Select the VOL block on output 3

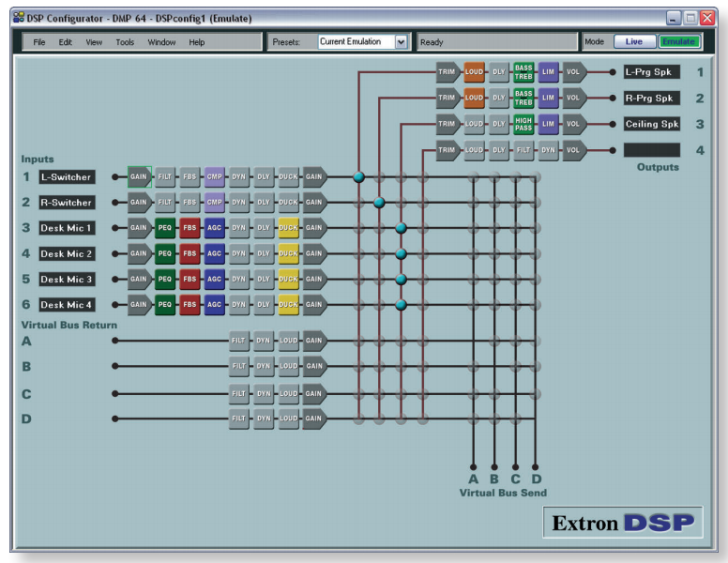pyautogui.click(x=573, y=123)
